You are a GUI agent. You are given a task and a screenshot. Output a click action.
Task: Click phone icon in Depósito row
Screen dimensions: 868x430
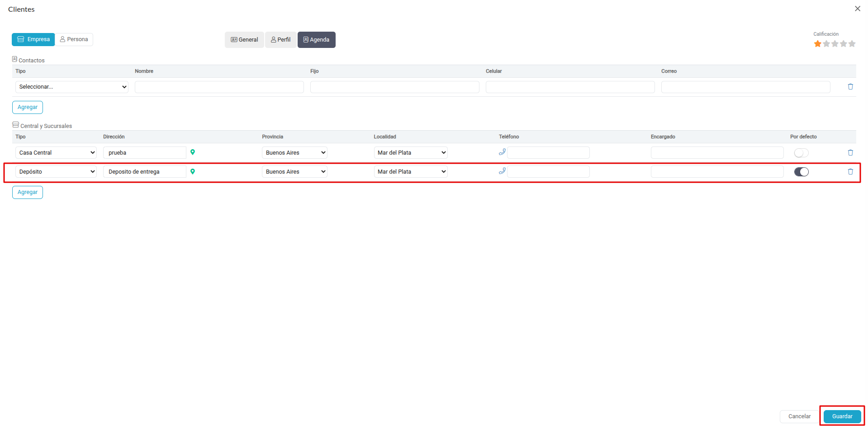[x=502, y=171]
